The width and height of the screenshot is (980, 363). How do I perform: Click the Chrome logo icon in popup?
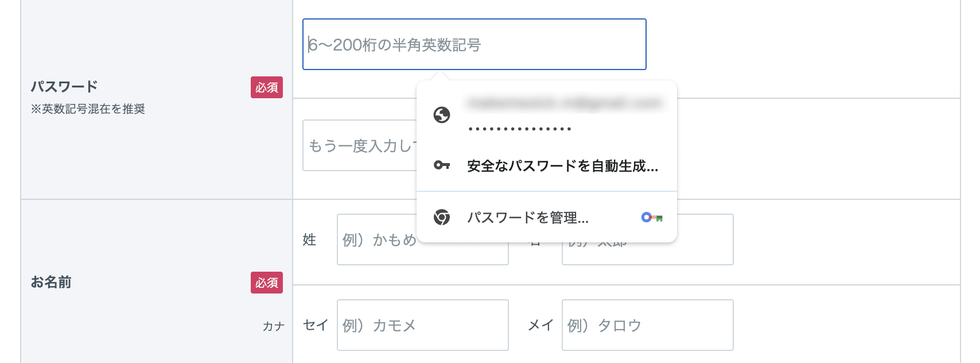[442, 217]
